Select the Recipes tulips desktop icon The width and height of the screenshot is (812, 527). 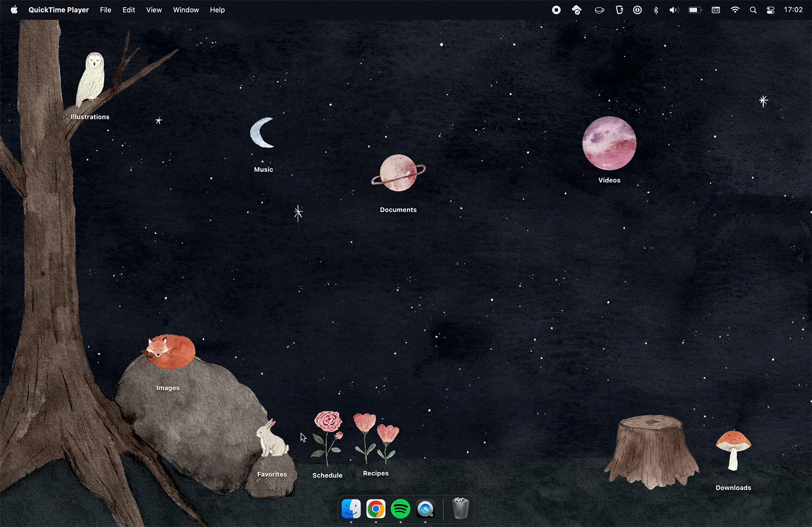[x=376, y=438]
